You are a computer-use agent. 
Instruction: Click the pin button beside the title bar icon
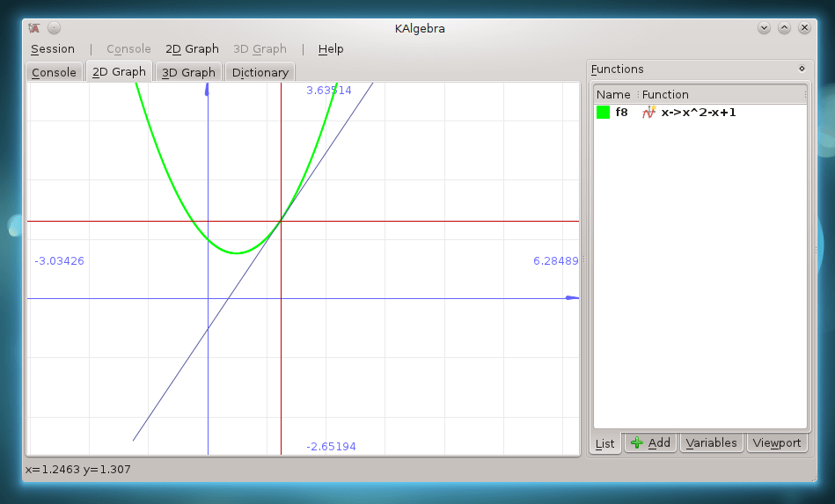54,28
